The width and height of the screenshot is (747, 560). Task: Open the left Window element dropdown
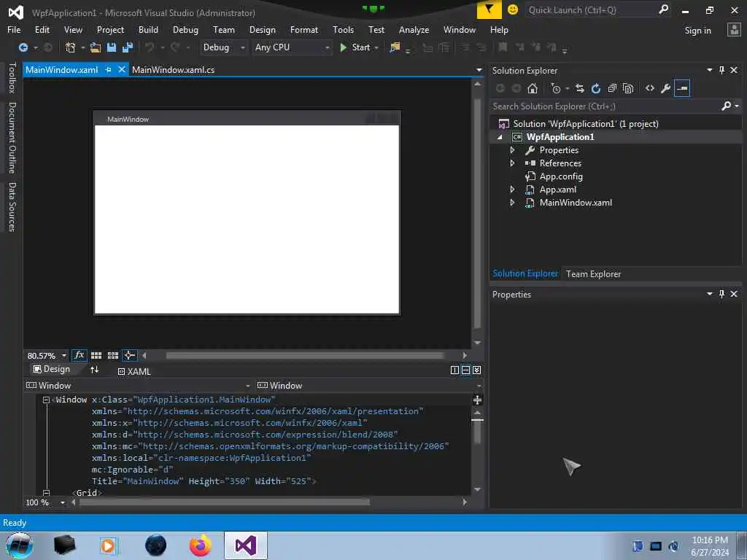[x=248, y=386]
